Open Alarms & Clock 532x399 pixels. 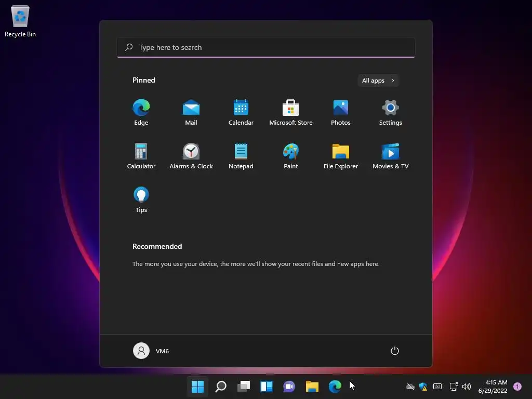(191, 156)
